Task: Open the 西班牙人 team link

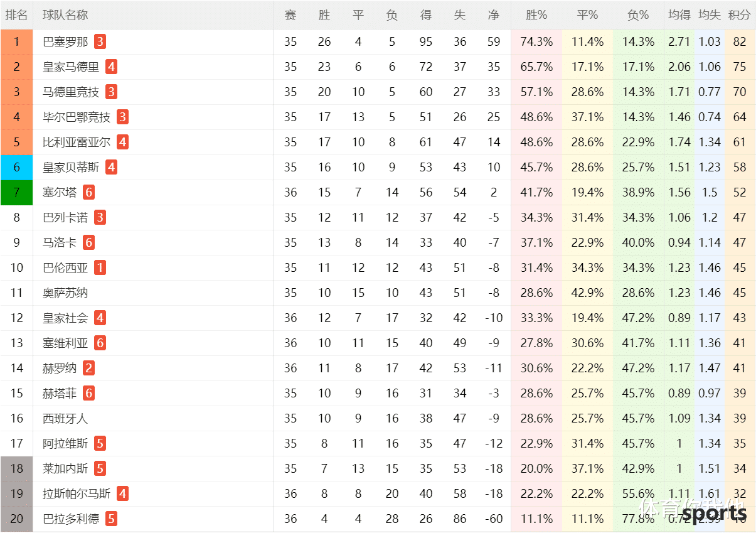Action: [65, 419]
